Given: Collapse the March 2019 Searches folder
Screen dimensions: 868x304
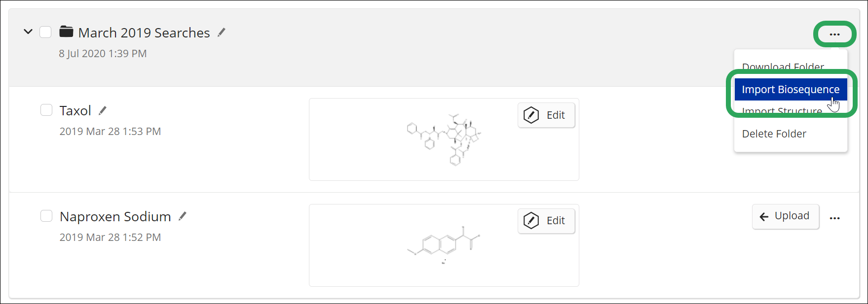Looking at the screenshot, I should (28, 32).
